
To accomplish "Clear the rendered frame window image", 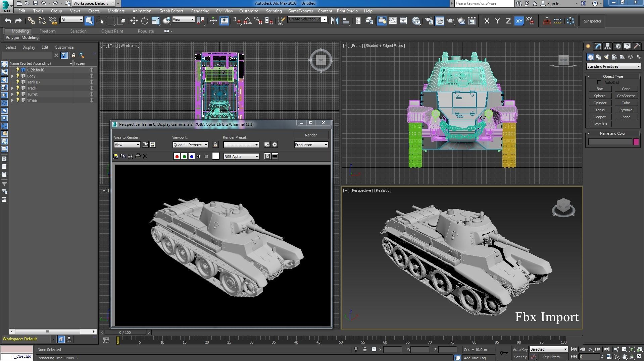I will [x=145, y=156].
